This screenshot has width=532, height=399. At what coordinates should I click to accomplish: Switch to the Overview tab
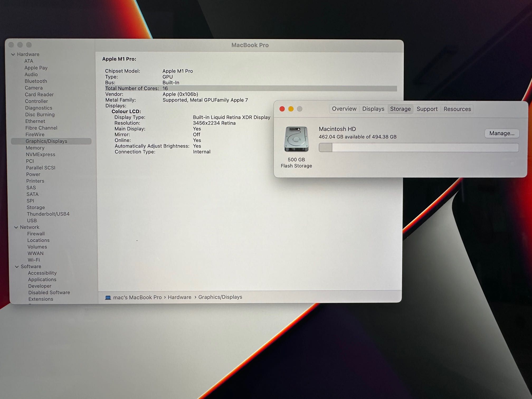pos(344,109)
